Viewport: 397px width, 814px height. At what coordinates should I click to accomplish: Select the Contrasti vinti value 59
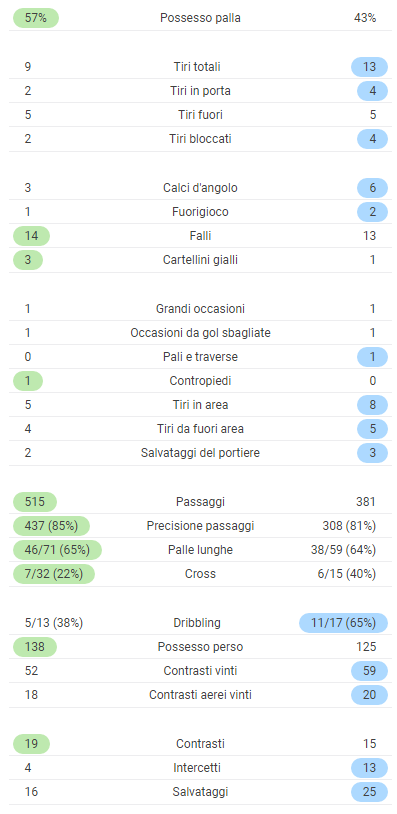pyautogui.click(x=369, y=671)
